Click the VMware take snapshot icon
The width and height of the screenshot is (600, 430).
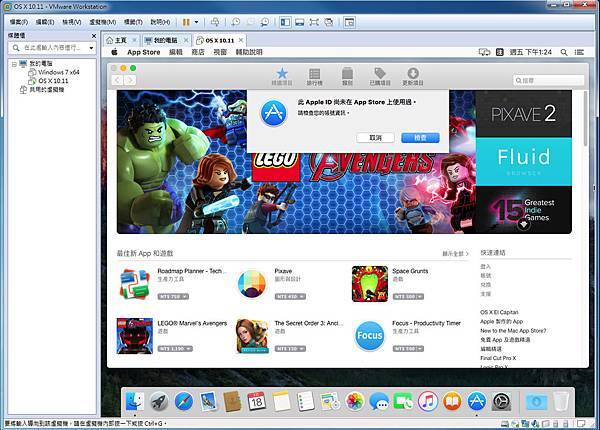point(235,22)
